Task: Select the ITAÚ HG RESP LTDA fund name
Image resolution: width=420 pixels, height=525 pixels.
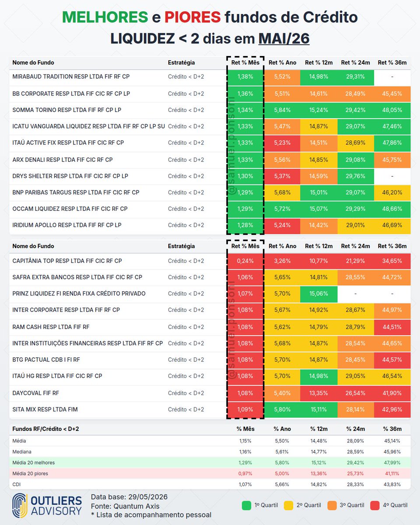Action: click(x=57, y=376)
